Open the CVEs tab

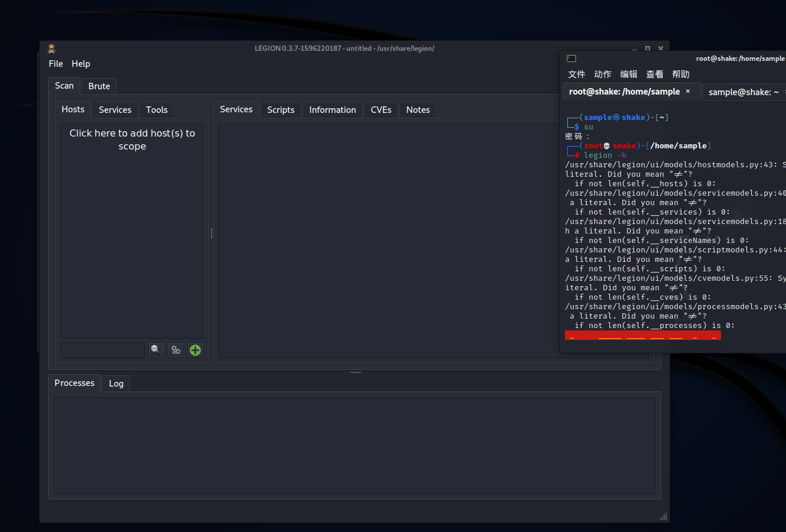point(381,110)
